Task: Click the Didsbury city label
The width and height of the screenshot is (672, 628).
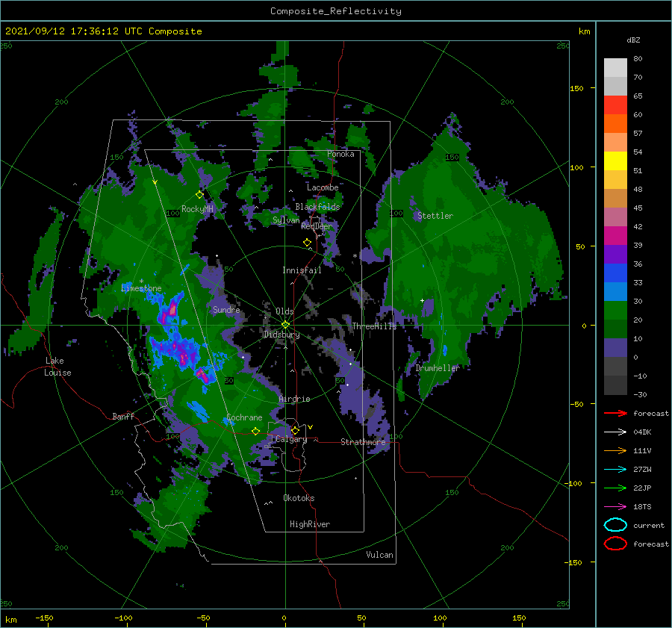Action: pyautogui.click(x=281, y=335)
